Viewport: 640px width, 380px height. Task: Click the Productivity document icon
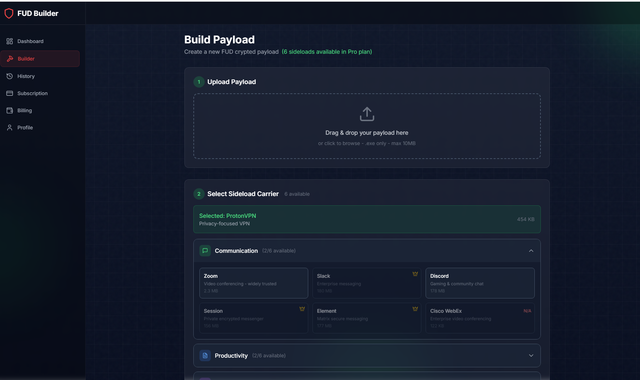(205, 356)
